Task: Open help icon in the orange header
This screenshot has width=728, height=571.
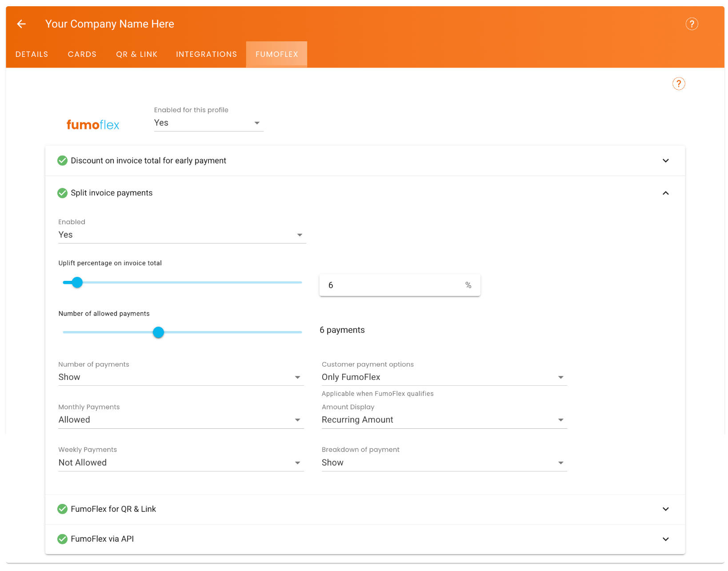Action: coord(692,24)
